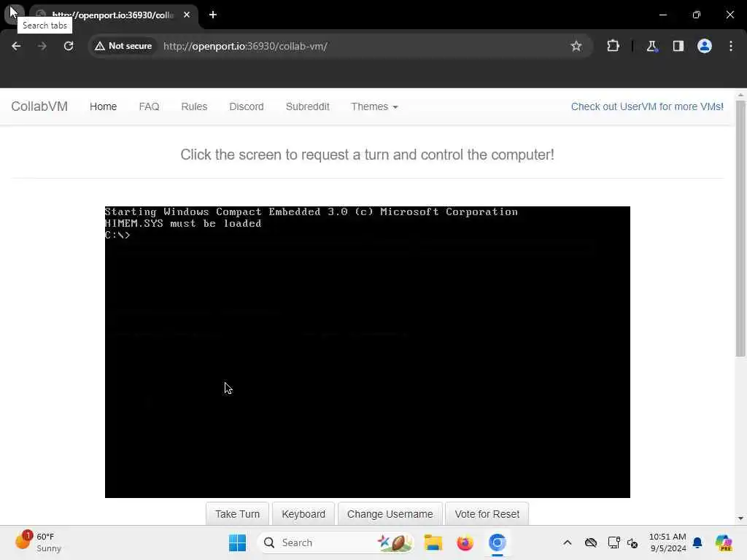Reload the page with the refresh icon
Screen dimensions: 747x560
point(69,46)
